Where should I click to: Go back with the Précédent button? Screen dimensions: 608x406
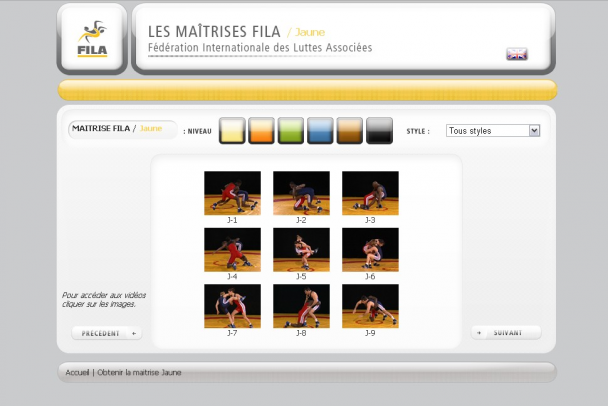[x=106, y=333]
